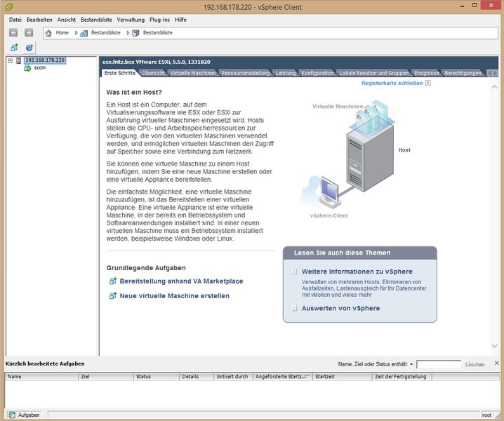Sort tasks by the Ziel column header

click(x=106, y=376)
